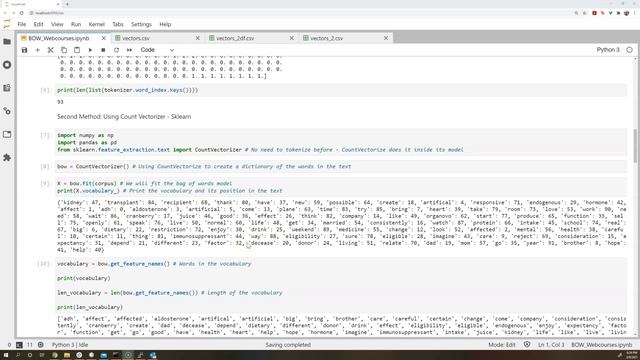Screen dimensions: 640x360
Task: Close the BOW_Webcourses.ipynb tab
Action: (104, 38)
